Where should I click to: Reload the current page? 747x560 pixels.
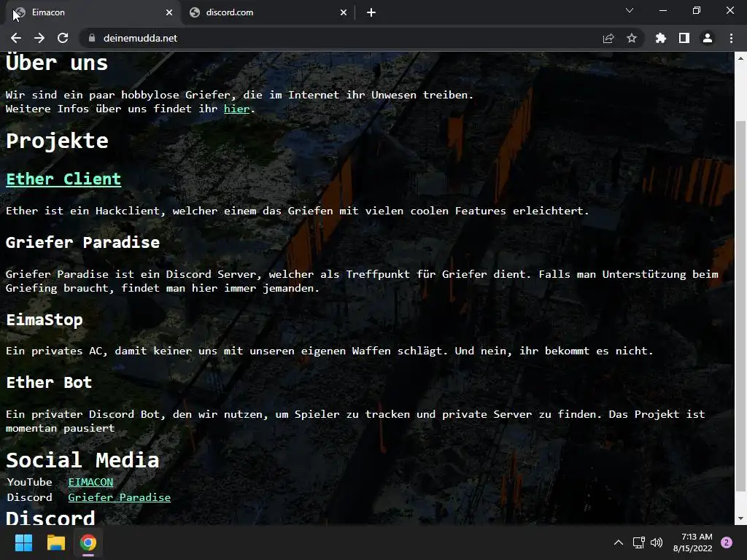[x=63, y=38]
